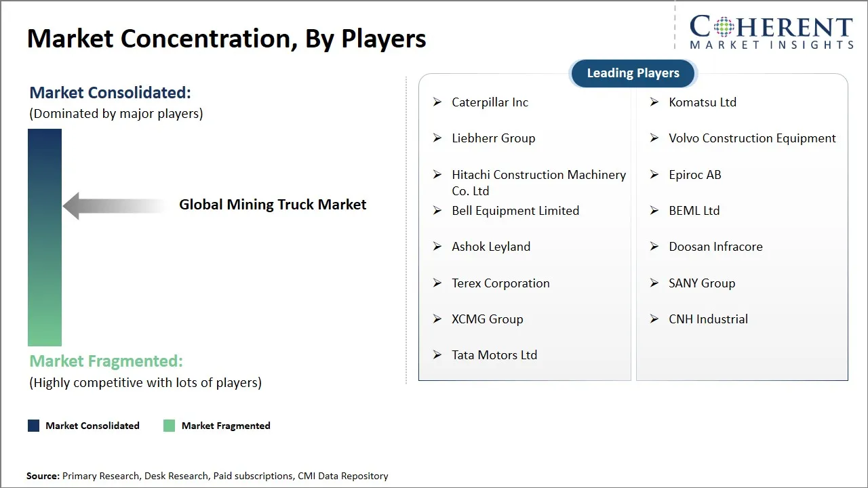Click the blue-green gradient concentration bar
The height and width of the screenshot is (488, 868).
click(x=44, y=237)
